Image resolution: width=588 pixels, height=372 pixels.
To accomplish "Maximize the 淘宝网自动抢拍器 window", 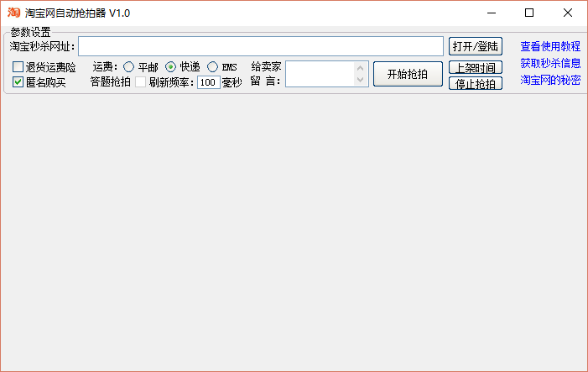I will (529, 13).
